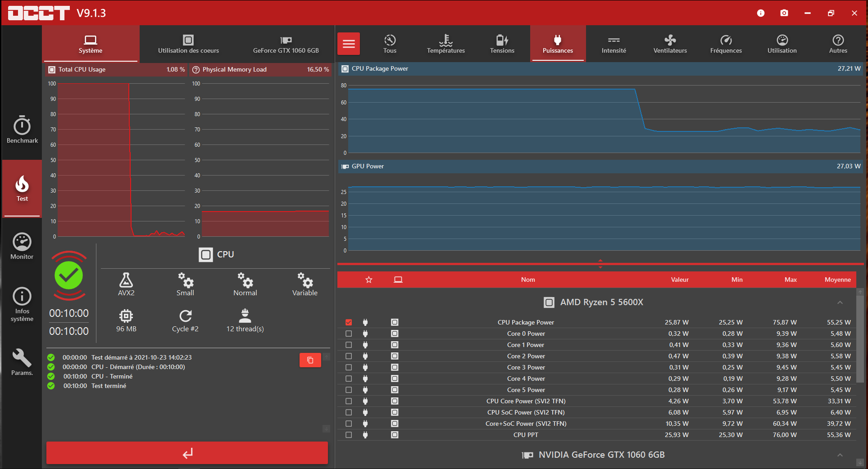Sort the table by Moyenne column
This screenshot has height=469, width=868.
click(x=838, y=280)
